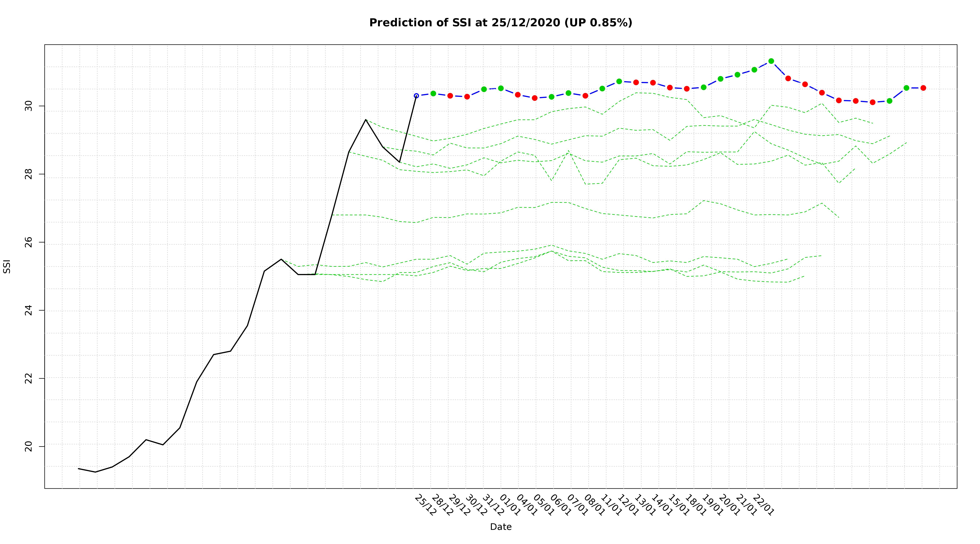The image size is (980, 544).
Task: Click the chart title about SSI prediction
Action: (x=501, y=23)
